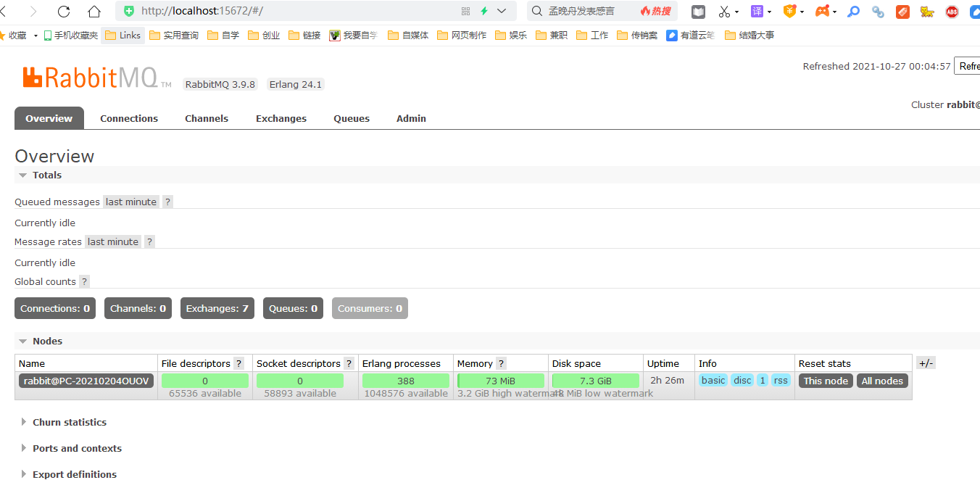Switch to the Admin tab
The height and width of the screenshot is (480, 980).
[411, 118]
